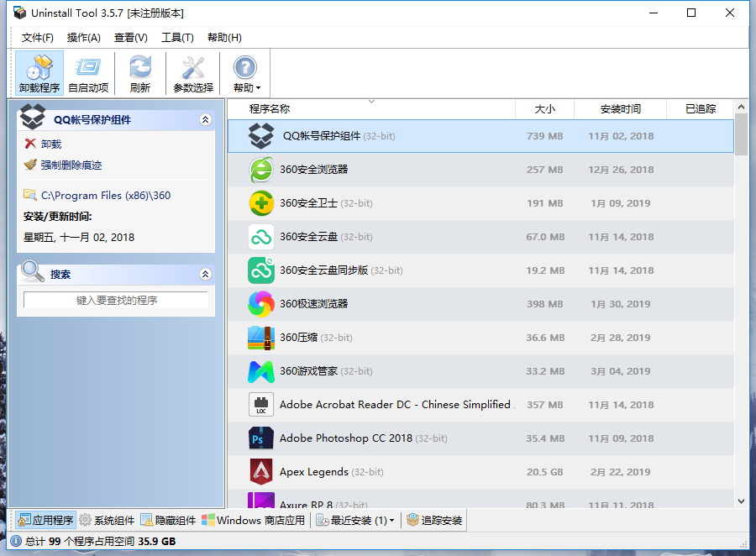Collapse the QQ帐号保护组件 details panel
Viewport: 756px width, 556px height.
[x=205, y=120]
